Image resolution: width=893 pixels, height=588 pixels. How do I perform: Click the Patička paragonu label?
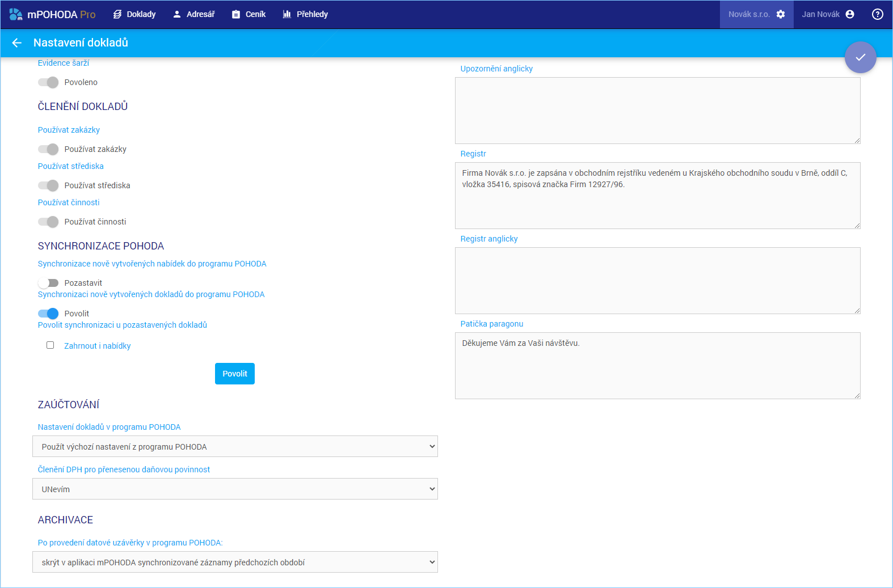(x=492, y=324)
